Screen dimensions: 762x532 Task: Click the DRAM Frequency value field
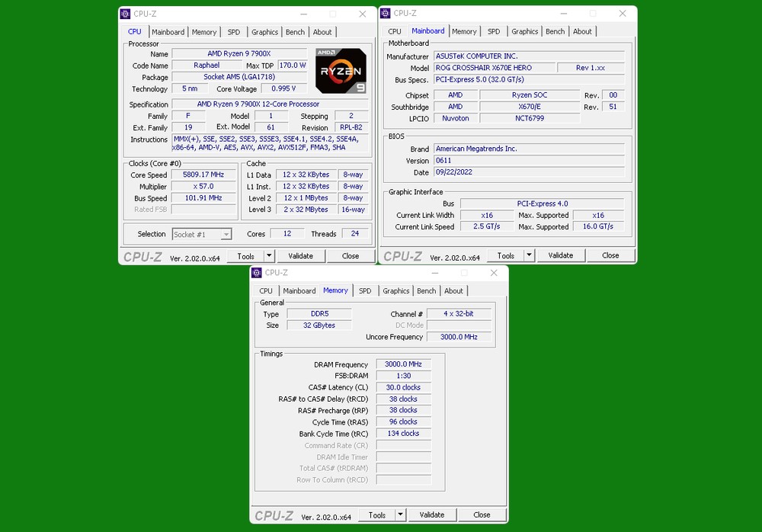click(403, 364)
